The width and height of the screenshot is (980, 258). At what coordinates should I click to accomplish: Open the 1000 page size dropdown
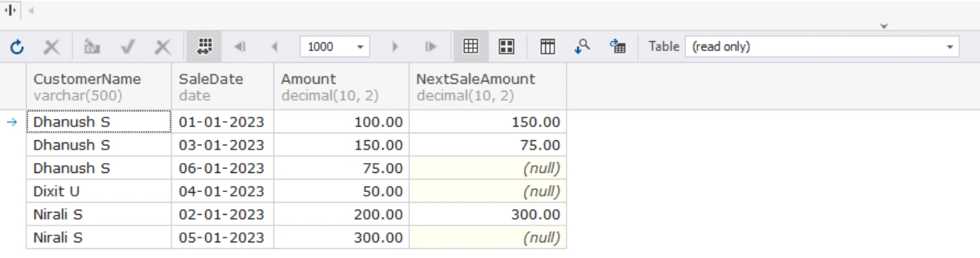(x=360, y=47)
